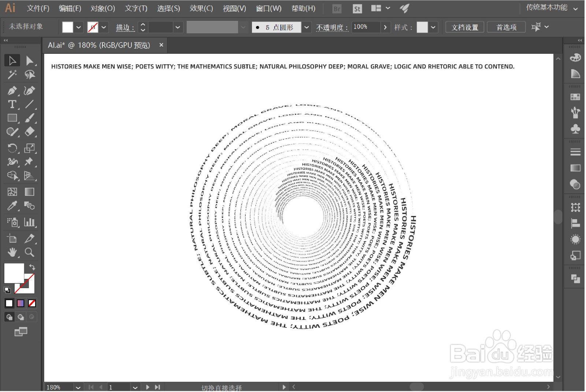This screenshot has height=392, width=586.
Task: Select the Direct Selection tool
Action: point(29,60)
